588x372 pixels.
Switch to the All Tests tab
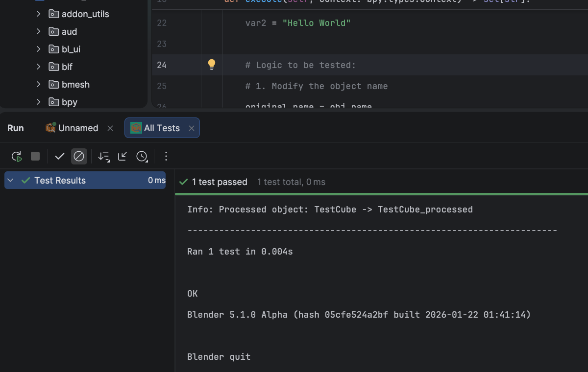point(162,128)
